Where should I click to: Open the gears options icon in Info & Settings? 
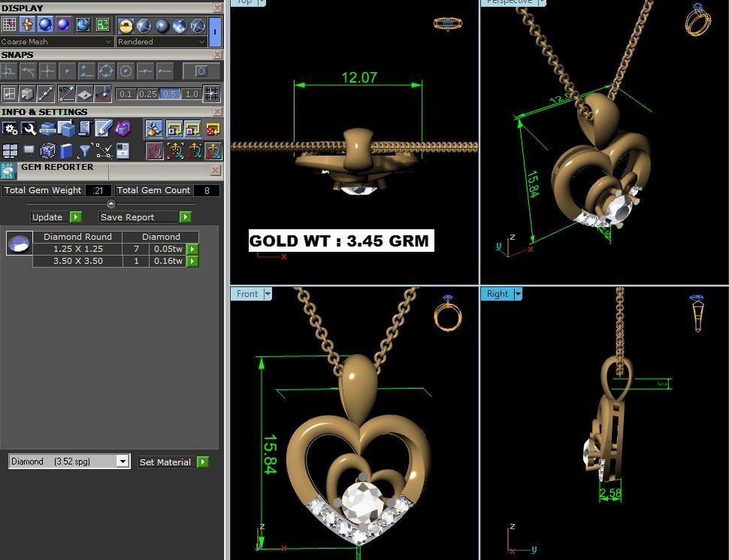[9, 129]
